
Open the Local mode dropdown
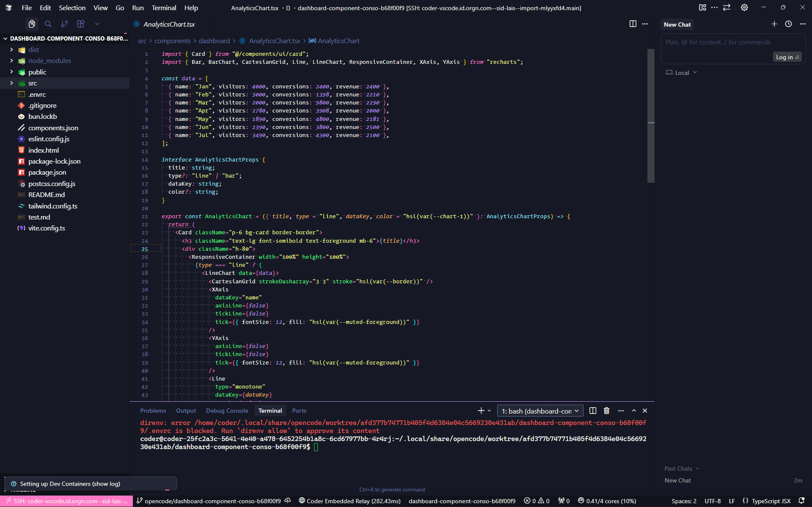click(x=681, y=73)
